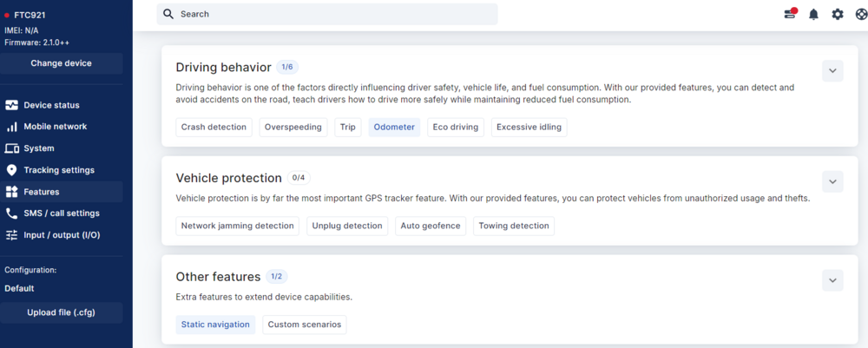The image size is (868, 348).
Task: Click the Upload file (.cfg) button
Action: click(x=61, y=312)
